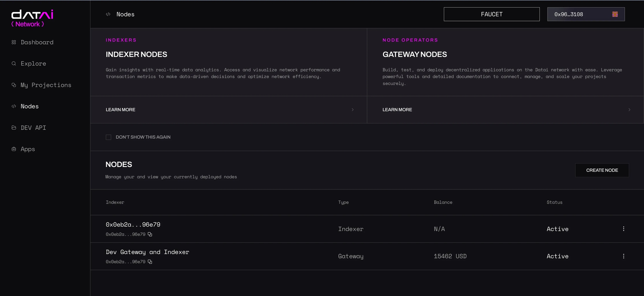
Task: Select the Dev Gateway and Indexer row name
Action: [x=147, y=252]
